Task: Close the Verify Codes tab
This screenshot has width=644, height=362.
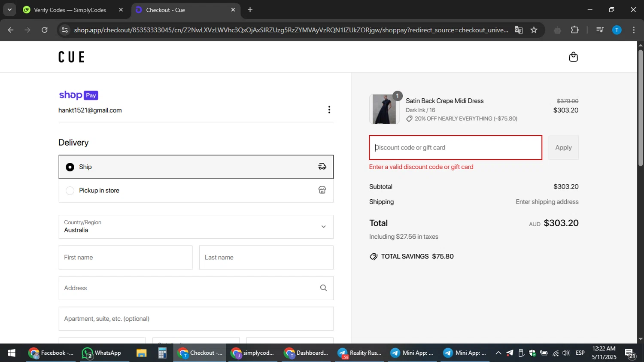Action: (121, 10)
